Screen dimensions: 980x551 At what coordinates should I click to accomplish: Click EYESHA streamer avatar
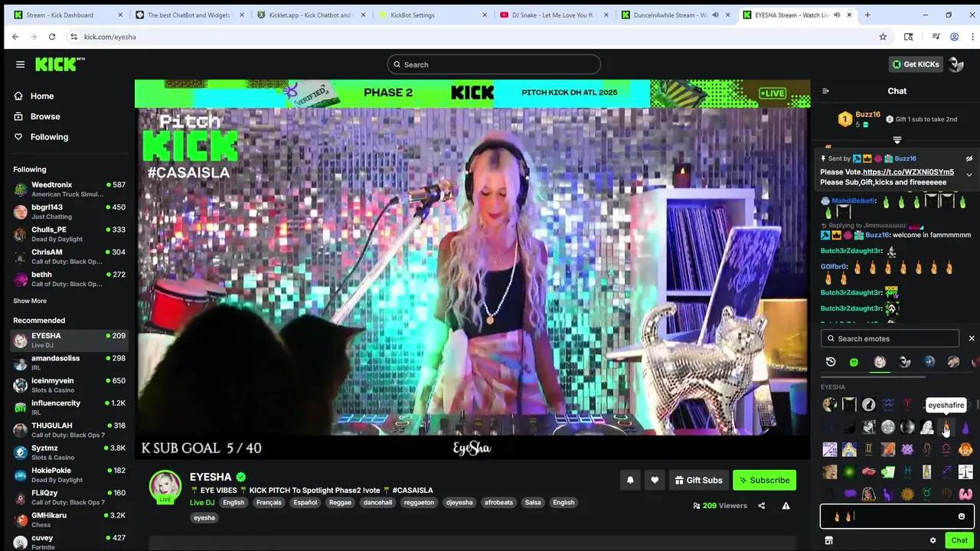[x=165, y=487]
